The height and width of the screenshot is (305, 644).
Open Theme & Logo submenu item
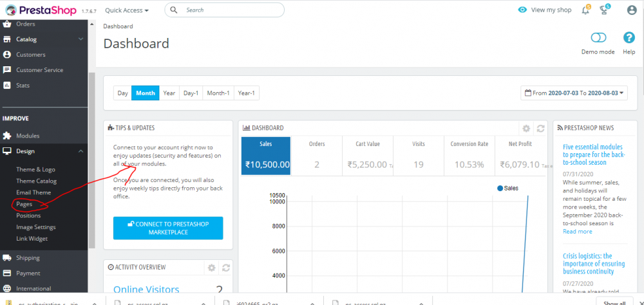[x=35, y=169]
